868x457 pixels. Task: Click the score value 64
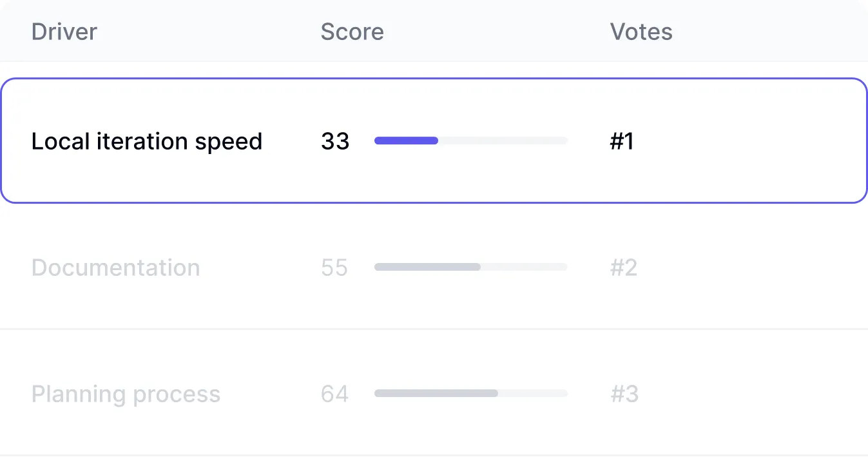pyautogui.click(x=334, y=394)
